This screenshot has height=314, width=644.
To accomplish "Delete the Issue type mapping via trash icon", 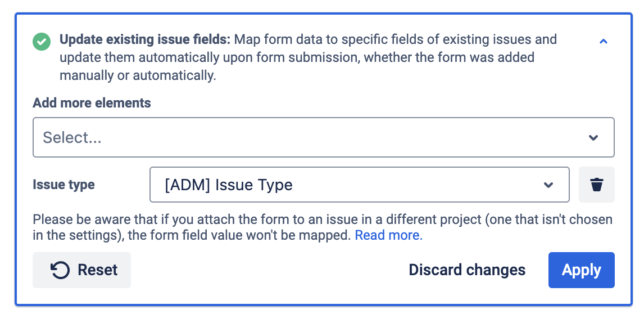I will click(x=597, y=185).
